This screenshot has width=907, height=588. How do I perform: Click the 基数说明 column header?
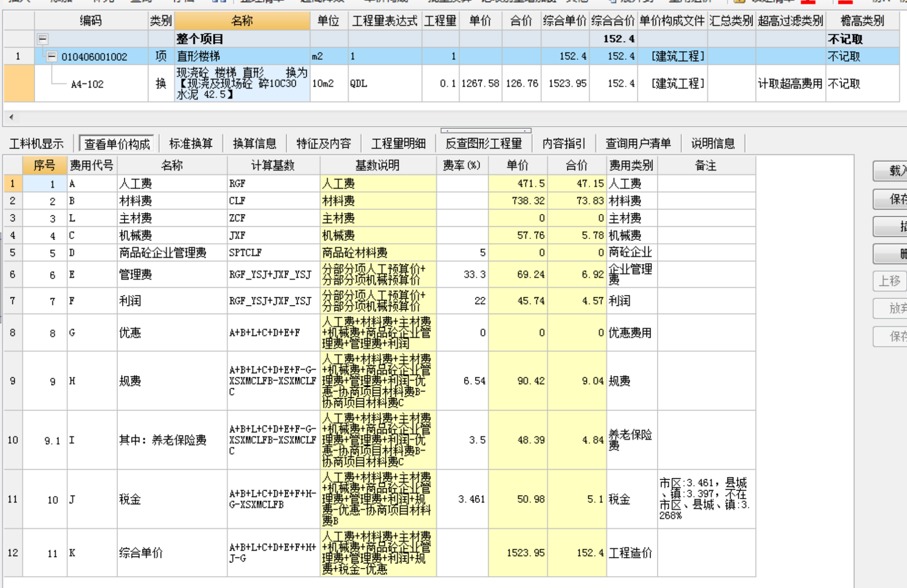[x=378, y=165]
